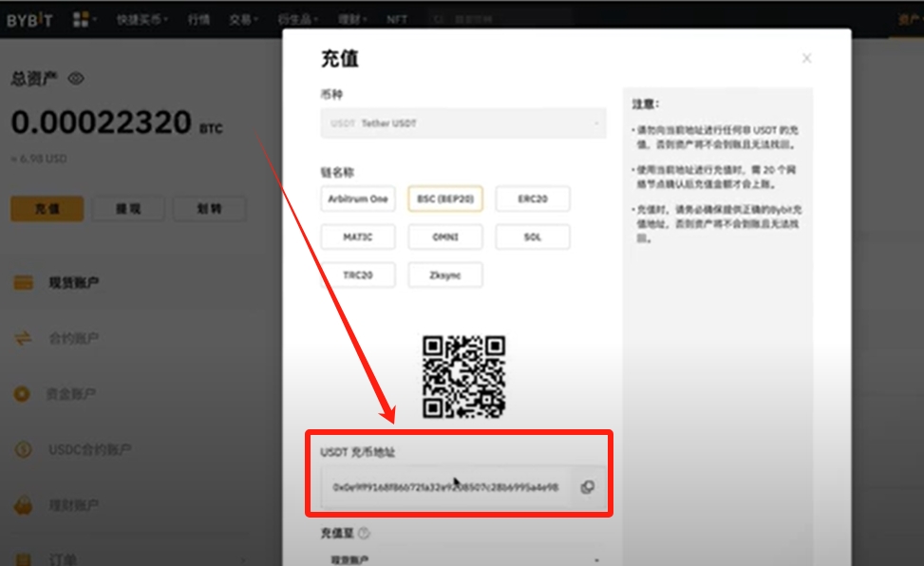Viewport: 924px width, 566px height.
Task: Select the MATIC chain
Action: point(358,237)
